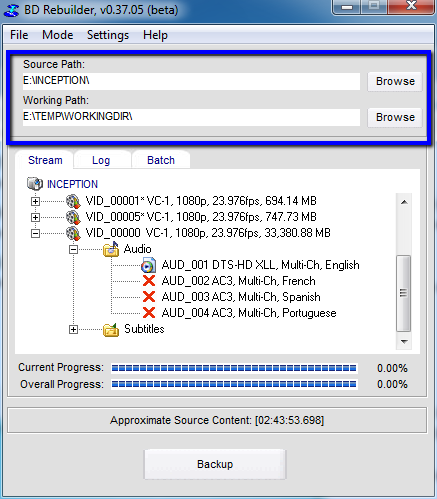Toggle the red X on AUD_004 Portuguese
The image size is (437, 499).
(149, 313)
